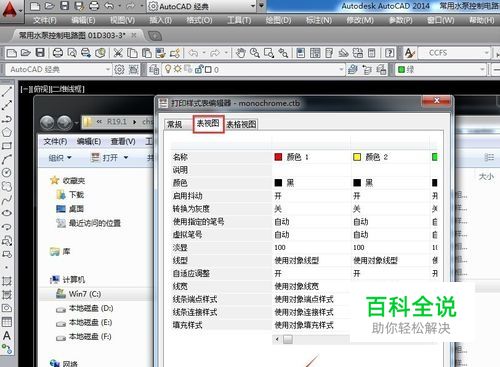Screen dimensions: 500x367
Task: Select the Pan hand tool
Action: click(240, 53)
